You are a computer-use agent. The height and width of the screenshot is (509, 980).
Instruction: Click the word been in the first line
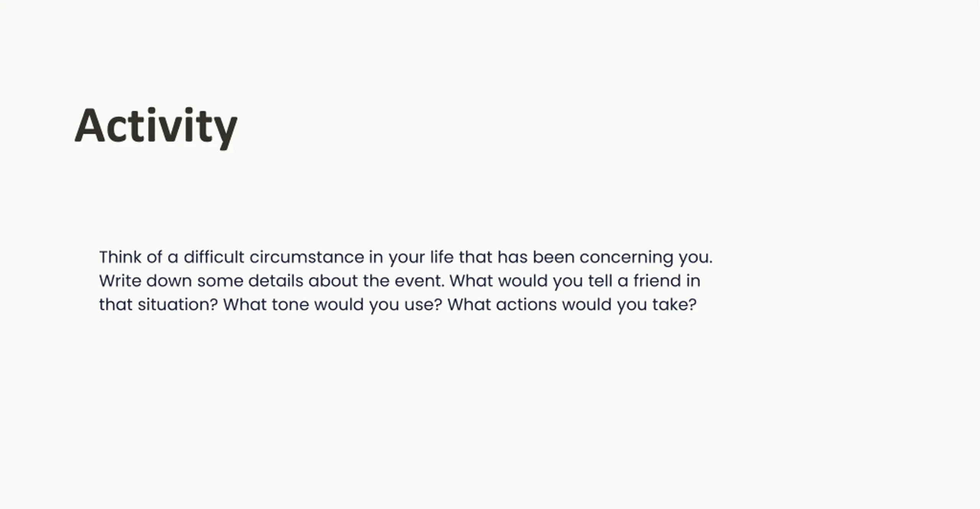click(x=554, y=257)
